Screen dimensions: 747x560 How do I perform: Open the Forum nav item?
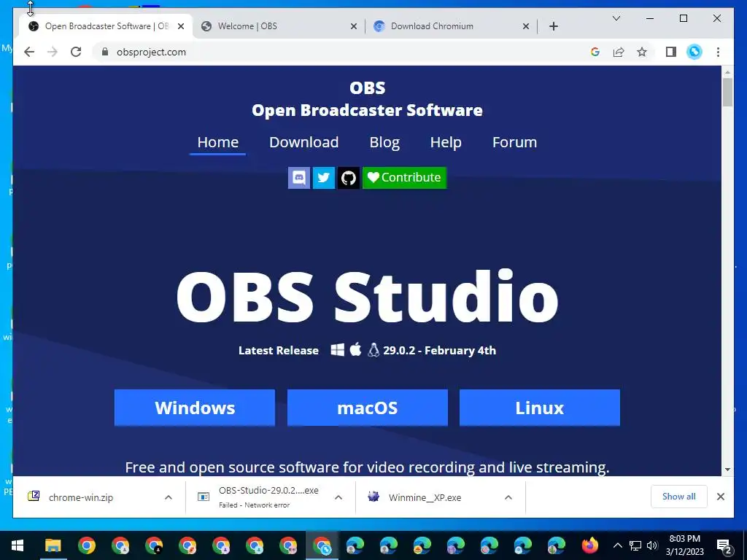[514, 142]
